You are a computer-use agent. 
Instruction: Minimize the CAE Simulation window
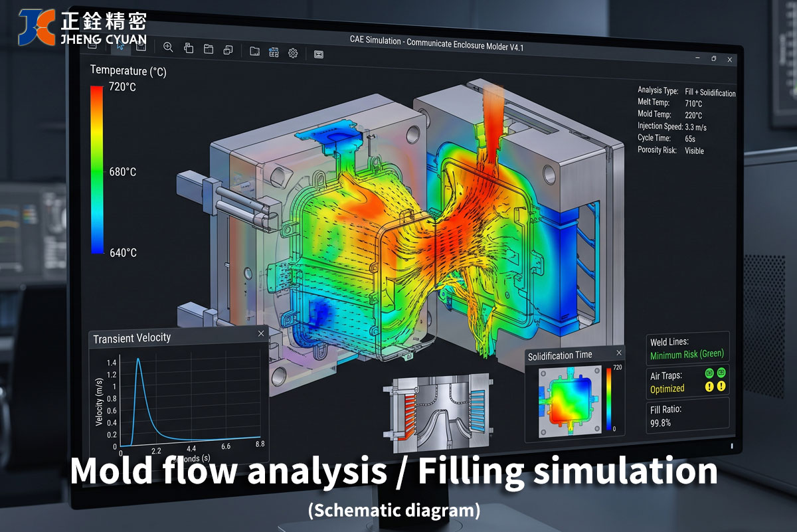tap(696, 58)
